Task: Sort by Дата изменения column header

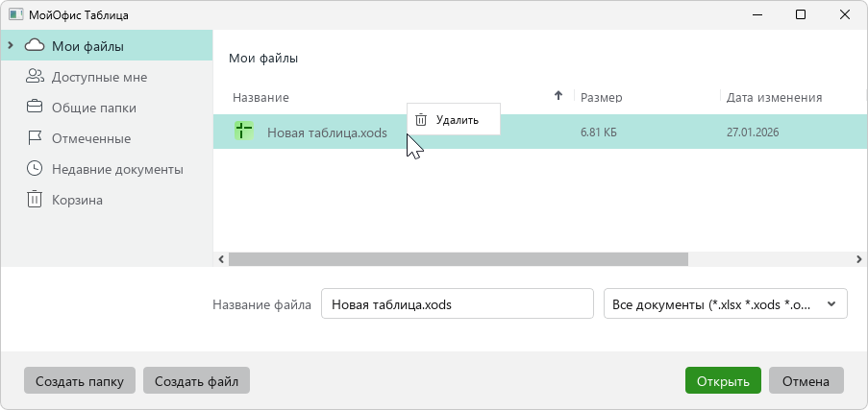Action: point(774,97)
